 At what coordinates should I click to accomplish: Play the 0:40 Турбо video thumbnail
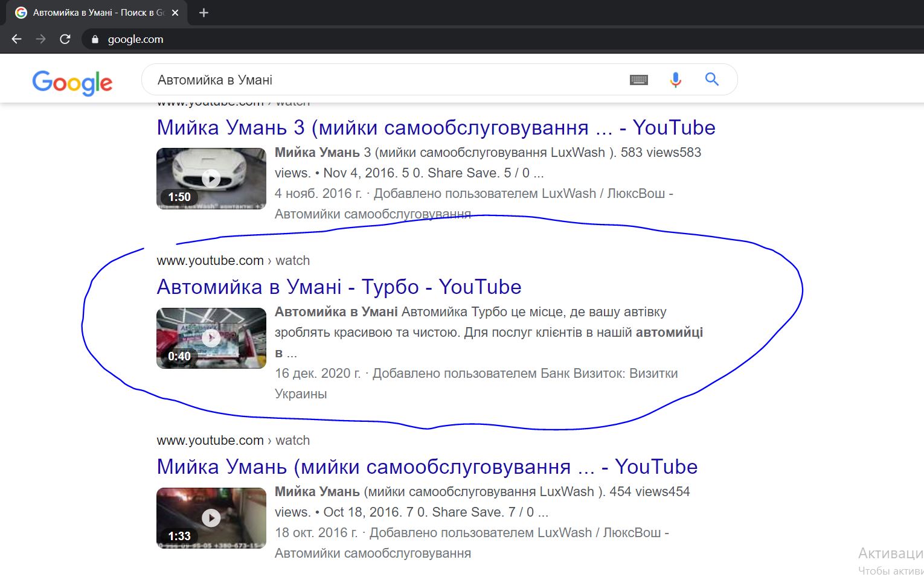click(211, 338)
